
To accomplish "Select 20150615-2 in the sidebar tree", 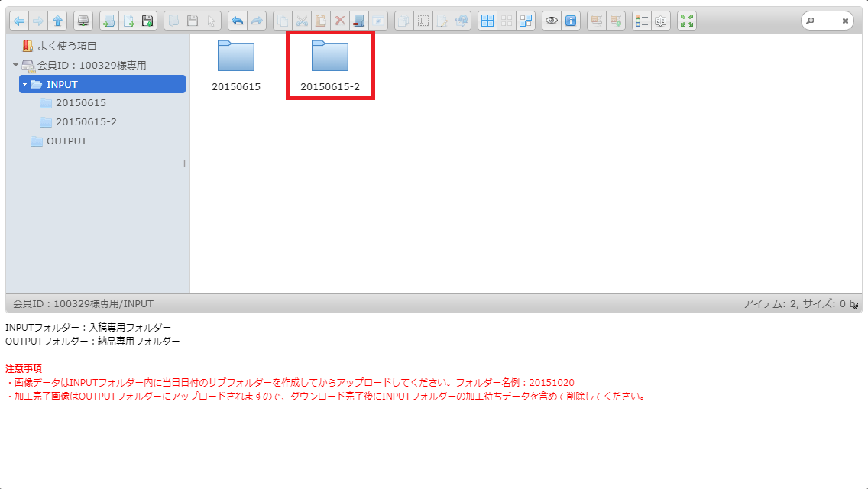I will (x=86, y=121).
